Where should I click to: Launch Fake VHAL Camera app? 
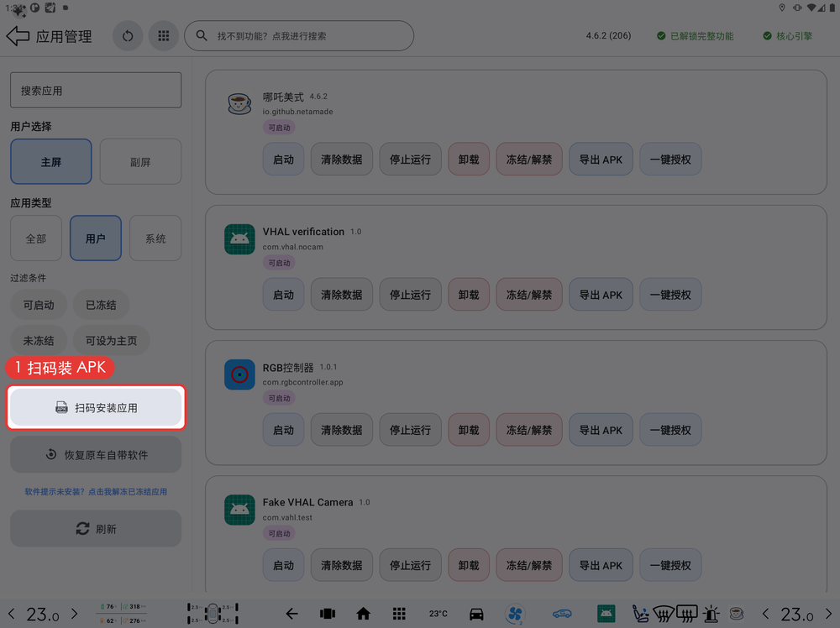click(283, 565)
